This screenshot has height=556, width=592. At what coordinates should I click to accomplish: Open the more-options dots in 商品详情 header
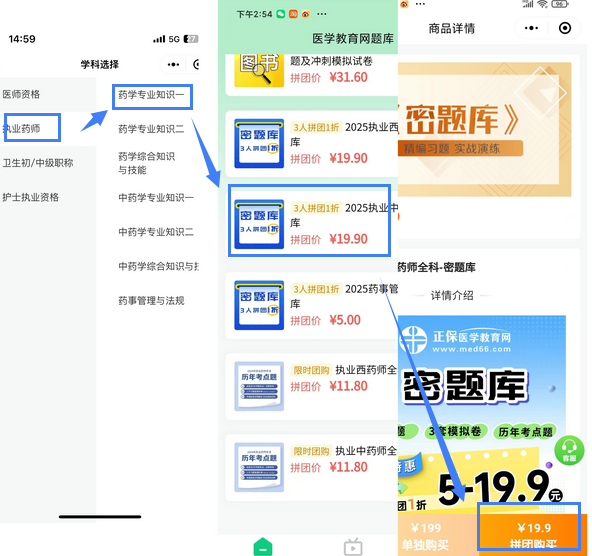click(531, 28)
